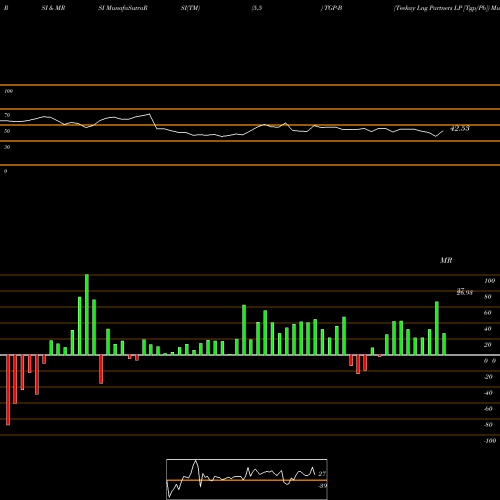
Task: Click the MR axis '0 0' zero label
Action: (490, 361)
